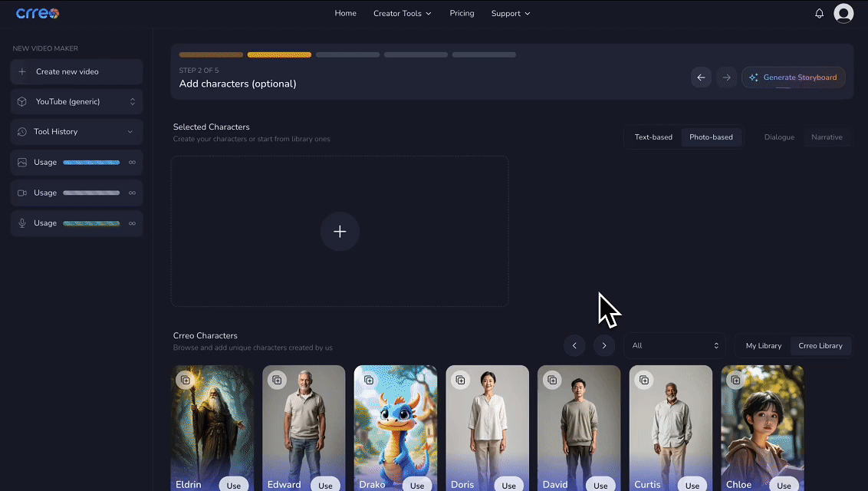Open the All category filter dropdown
Viewport: 868px width, 491px height.
[675, 346]
